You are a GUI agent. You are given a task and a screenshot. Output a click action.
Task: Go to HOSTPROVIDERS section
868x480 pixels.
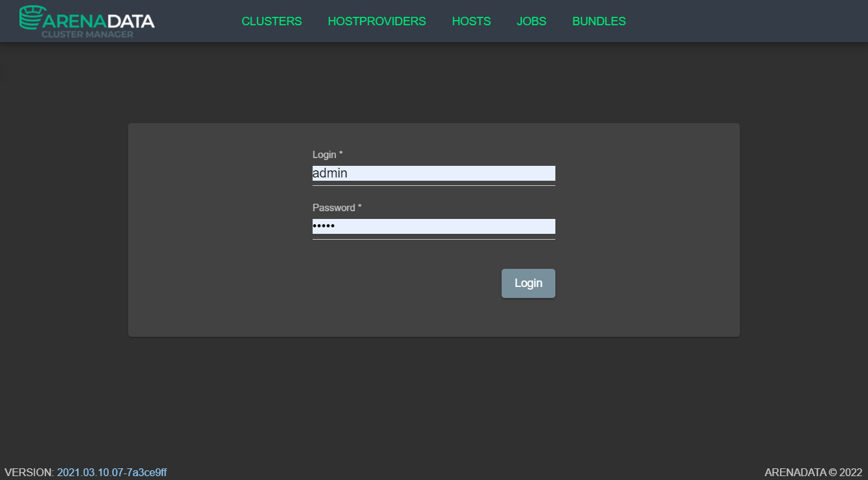coord(377,21)
